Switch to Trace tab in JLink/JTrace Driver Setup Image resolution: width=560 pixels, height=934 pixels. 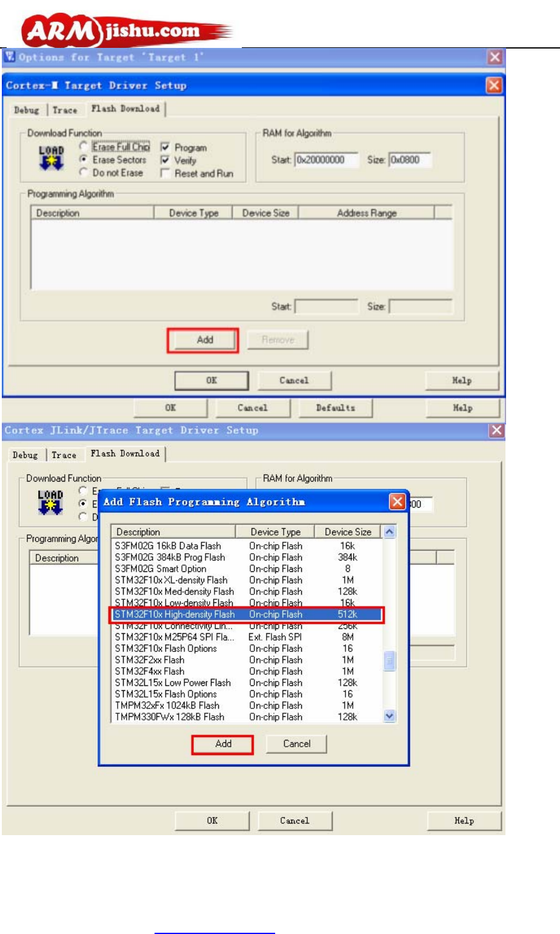(x=64, y=455)
